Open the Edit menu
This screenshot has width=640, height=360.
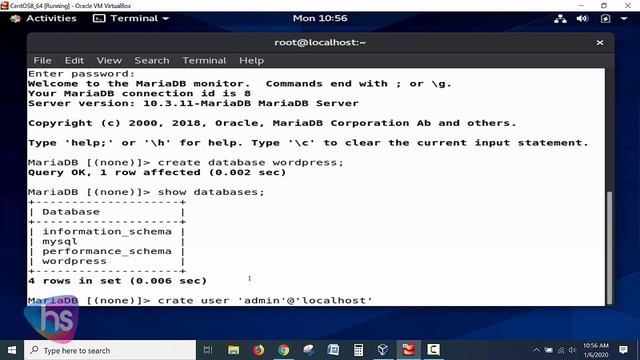[x=74, y=60]
